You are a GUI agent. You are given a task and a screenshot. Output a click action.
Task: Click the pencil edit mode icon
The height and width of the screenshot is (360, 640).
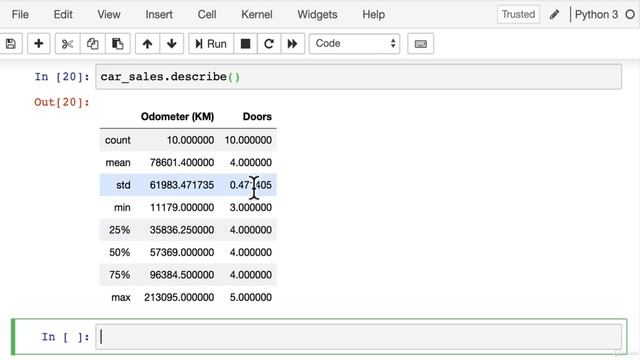click(554, 15)
